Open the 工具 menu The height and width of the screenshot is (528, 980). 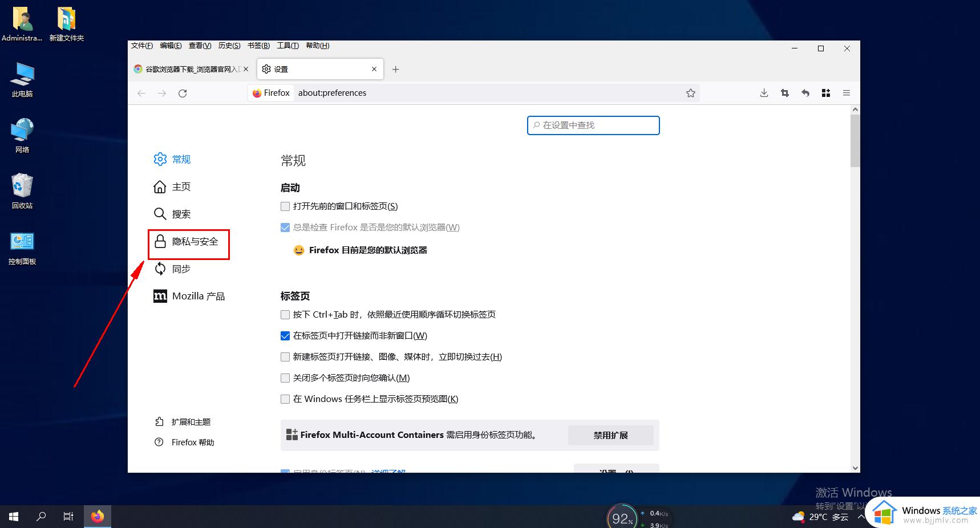point(287,46)
